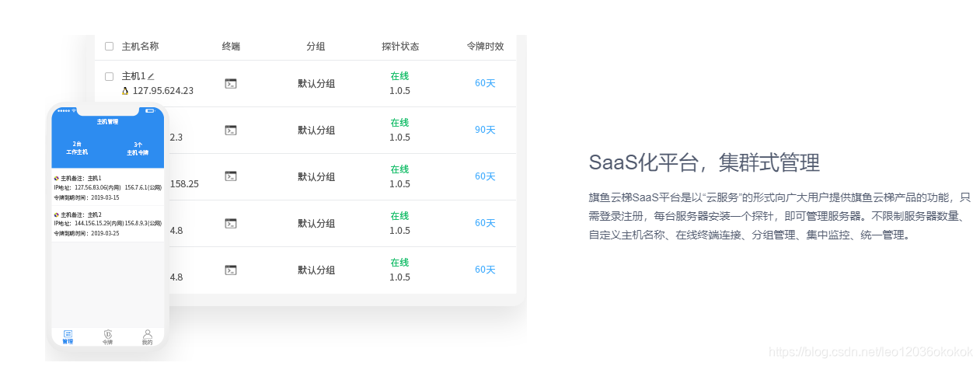Click 默认分组 in the 90天 row

click(x=316, y=131)
